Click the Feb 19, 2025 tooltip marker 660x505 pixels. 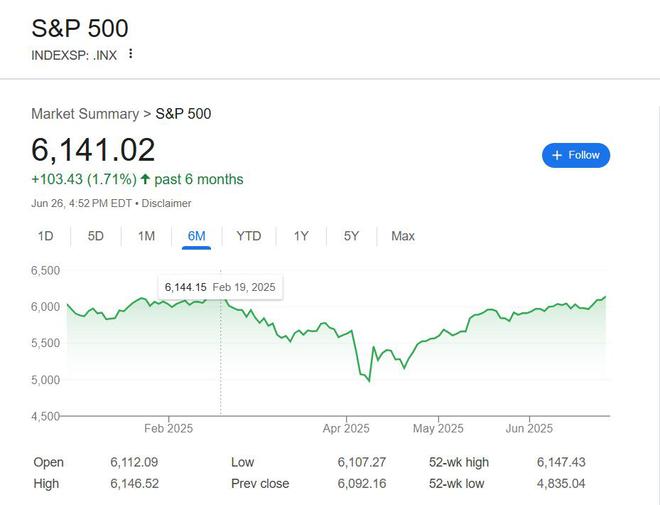(x=220, y=287)
